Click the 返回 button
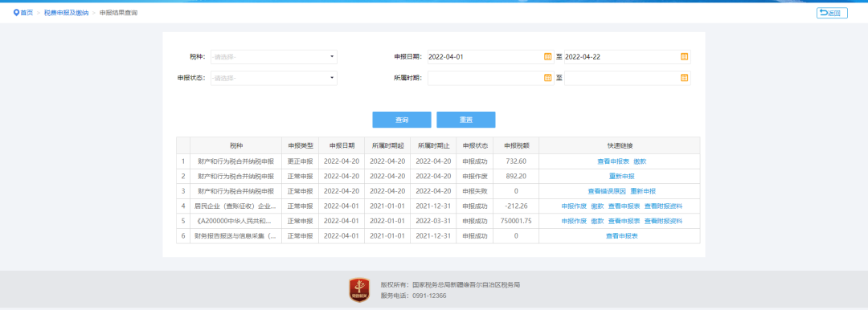This screenshot has height=310, width=868. click(x=832, y=13)
